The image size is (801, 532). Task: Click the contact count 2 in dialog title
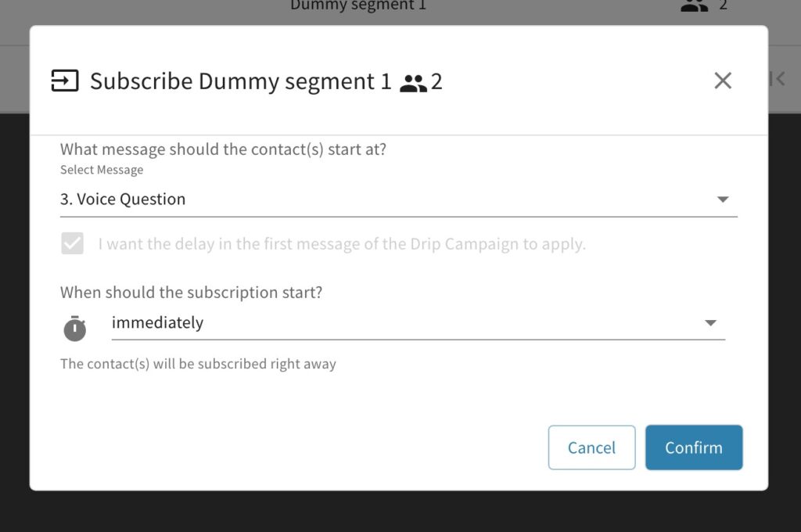click(x=436, y=81)
